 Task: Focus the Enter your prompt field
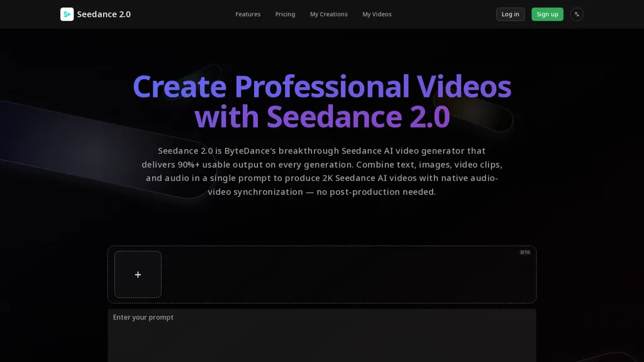click(x=322, y=336)
